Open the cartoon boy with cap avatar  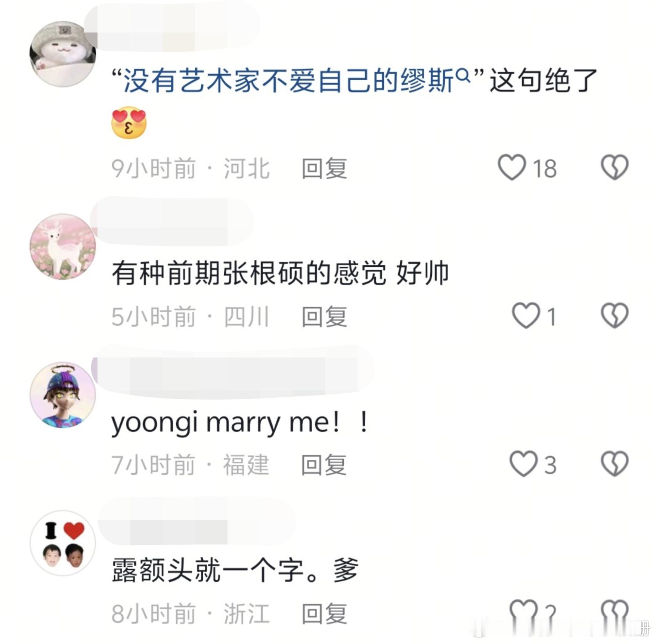(62, 395)
